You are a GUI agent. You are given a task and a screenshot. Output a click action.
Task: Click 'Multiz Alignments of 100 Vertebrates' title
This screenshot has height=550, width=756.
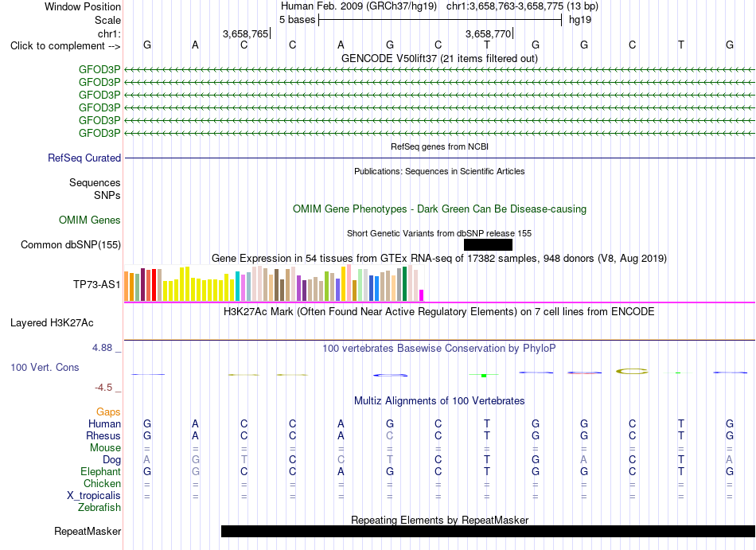(x=439, y=401)
